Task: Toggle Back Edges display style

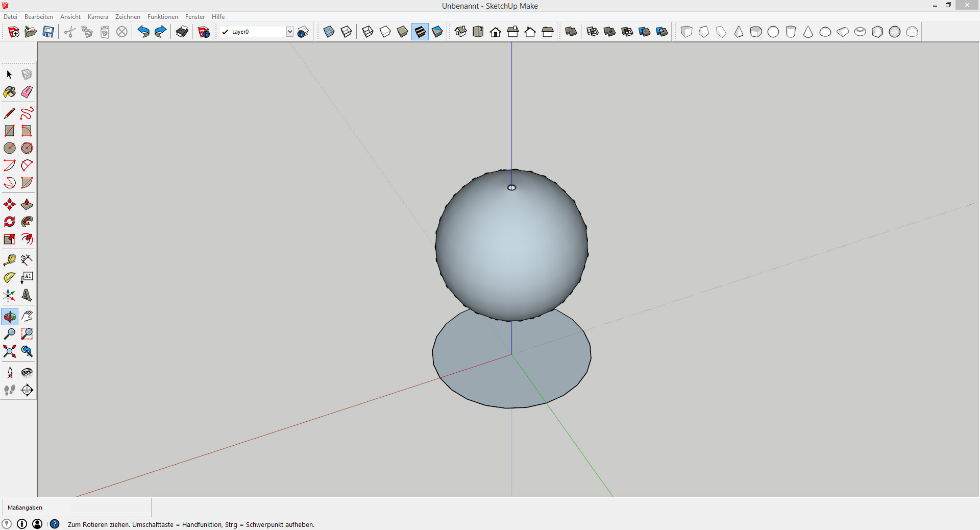Action: coord(346,32)
